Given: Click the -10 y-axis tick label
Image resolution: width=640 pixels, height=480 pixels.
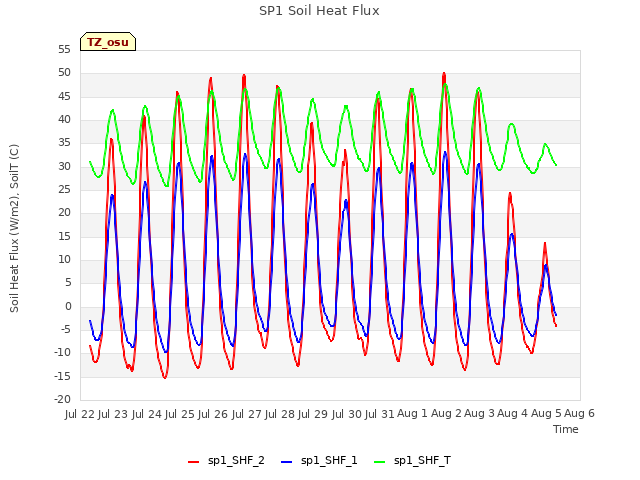Looking at the screenshot, I should pyautogui.click(x=62, y=353).
